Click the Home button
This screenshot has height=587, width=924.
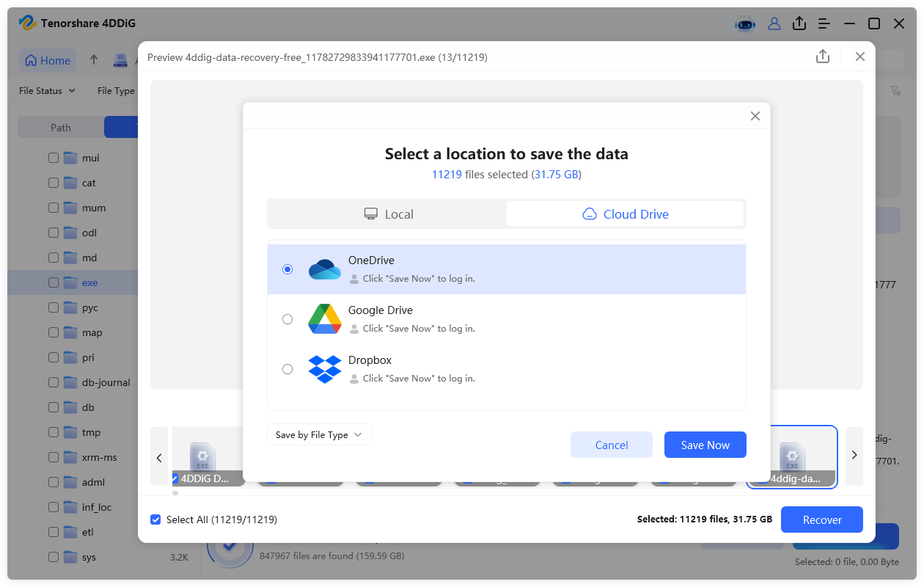48,60
